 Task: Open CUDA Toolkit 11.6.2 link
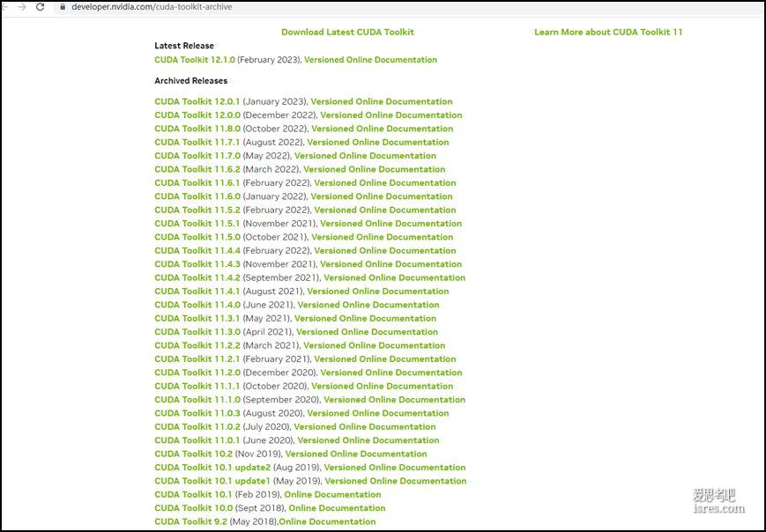point(197,169)
